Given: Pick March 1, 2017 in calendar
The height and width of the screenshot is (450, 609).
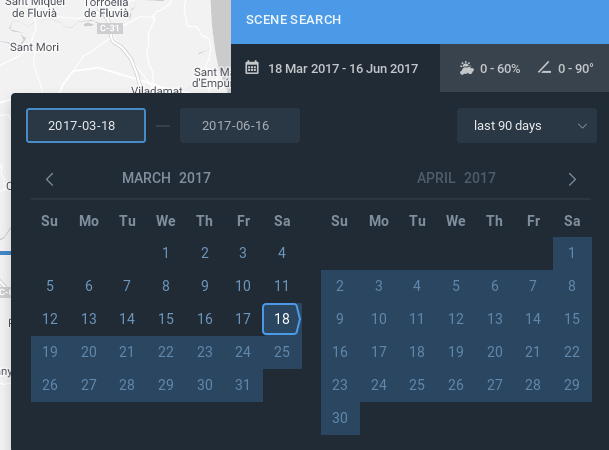Looking at the screenshot, I should pyautogui.click(x=166, y=253).
